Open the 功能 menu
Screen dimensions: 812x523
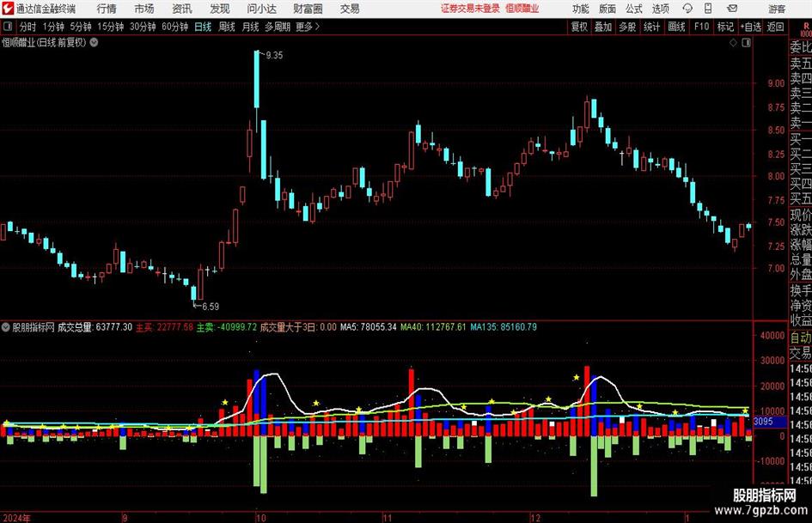581,9
